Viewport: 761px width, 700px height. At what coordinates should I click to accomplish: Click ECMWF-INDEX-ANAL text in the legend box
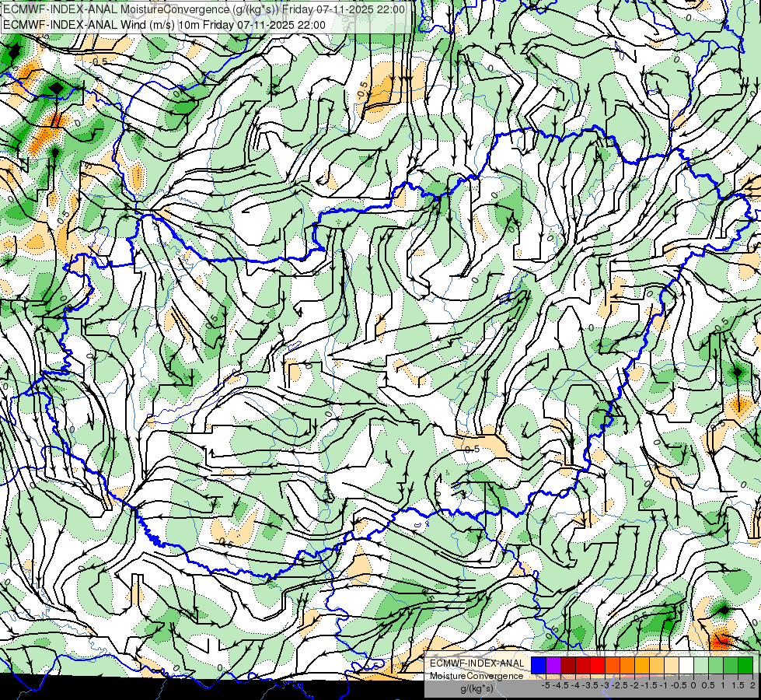(x=476, y=663)
